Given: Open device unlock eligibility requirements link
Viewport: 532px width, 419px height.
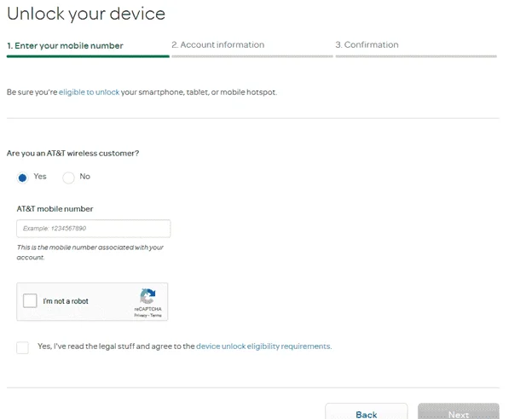Looking at the screenshot, I should [263, 346].
